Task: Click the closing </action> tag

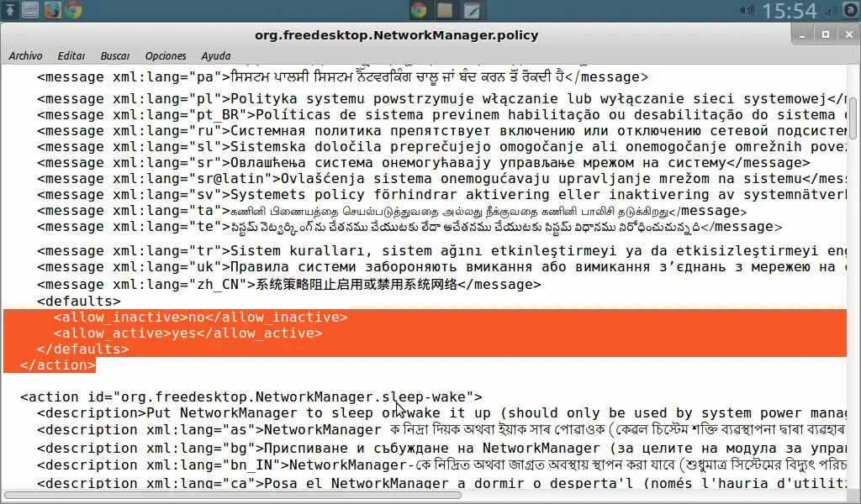Action: (x=58, y=365)
